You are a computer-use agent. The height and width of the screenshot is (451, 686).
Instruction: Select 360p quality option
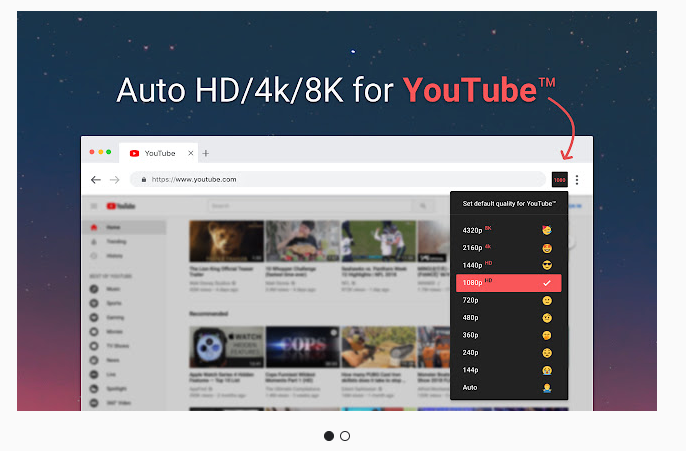coord(508,336)
